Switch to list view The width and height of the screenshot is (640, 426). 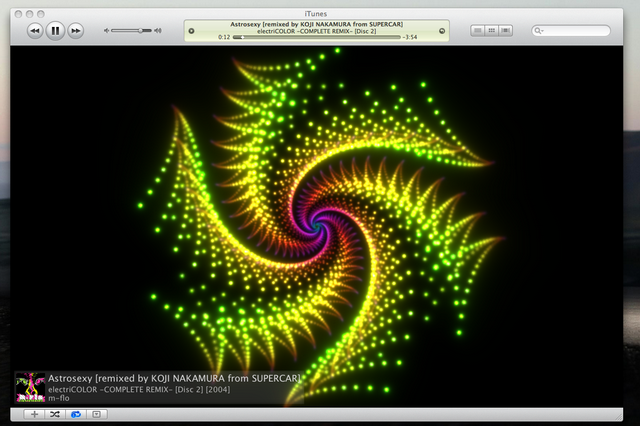[x=478, y=31]
